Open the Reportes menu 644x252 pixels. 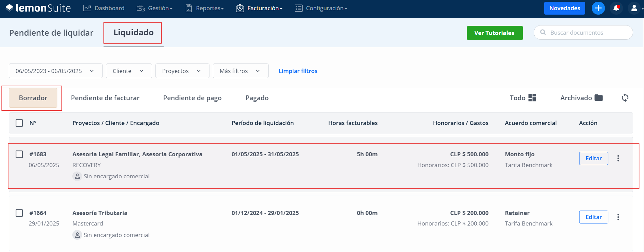204,8
